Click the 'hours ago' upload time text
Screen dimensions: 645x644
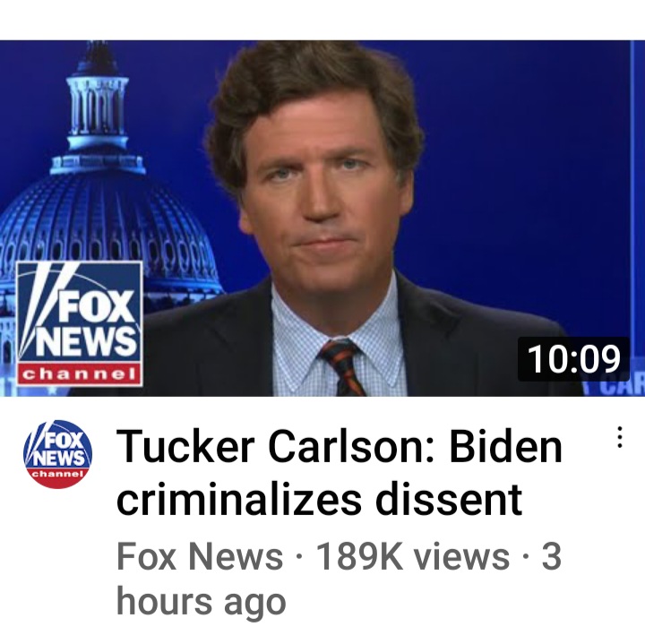coord(202,602)
